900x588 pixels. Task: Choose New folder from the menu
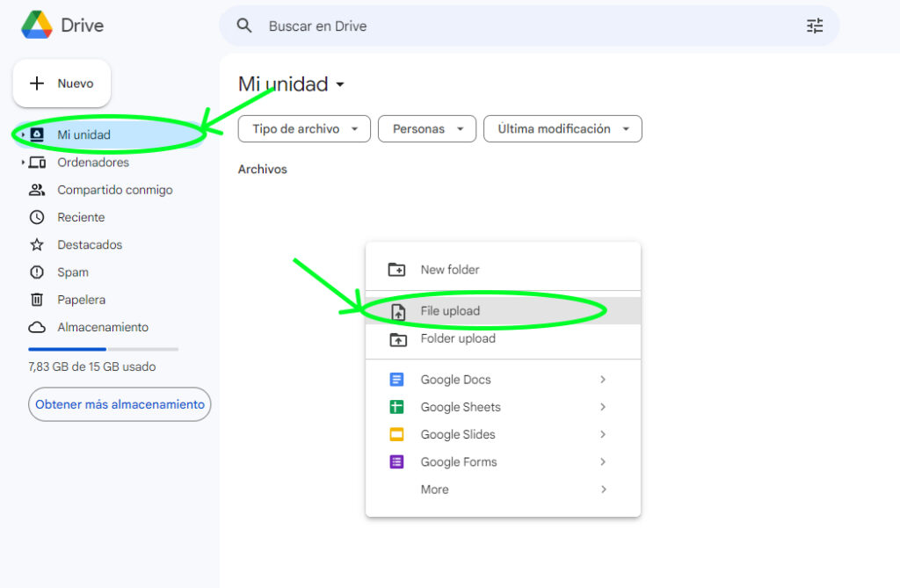coord(503,269)
